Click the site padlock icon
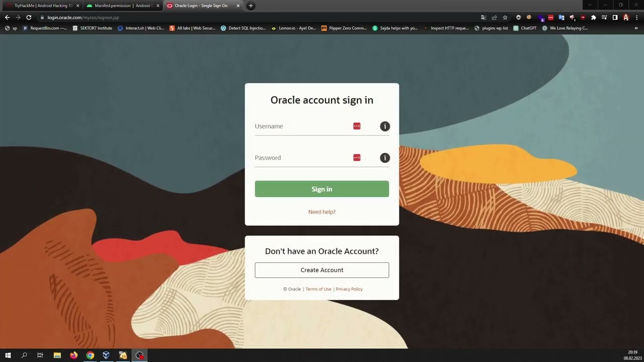 click(42, 18)
